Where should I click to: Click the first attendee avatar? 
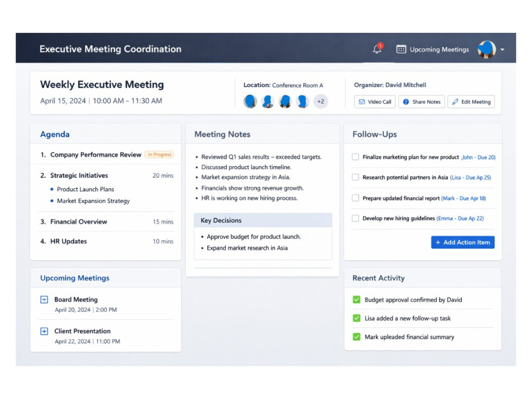(250, 101)
